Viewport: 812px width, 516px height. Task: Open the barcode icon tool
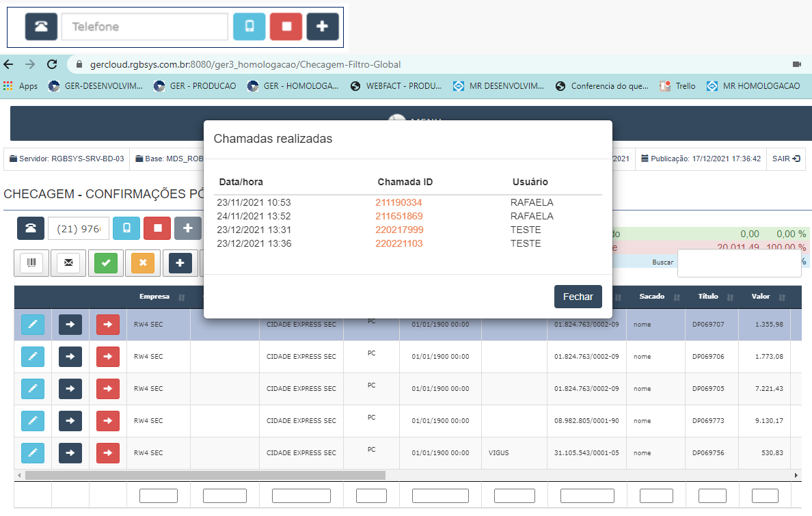[x=31, y=262]
